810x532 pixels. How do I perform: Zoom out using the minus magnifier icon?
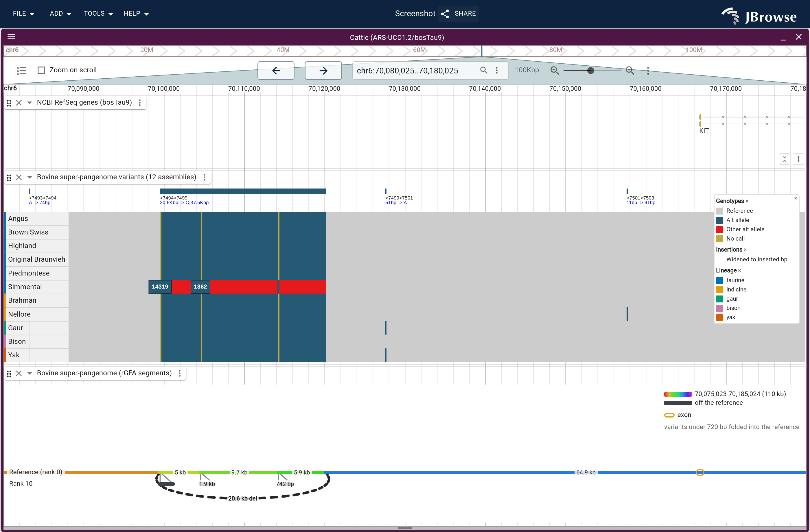(554, 71)
